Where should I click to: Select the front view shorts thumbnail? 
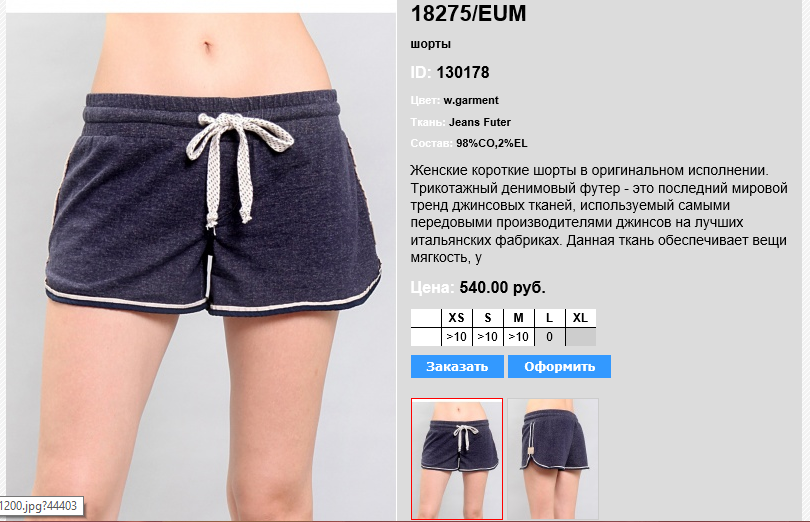tap(457, 458)
